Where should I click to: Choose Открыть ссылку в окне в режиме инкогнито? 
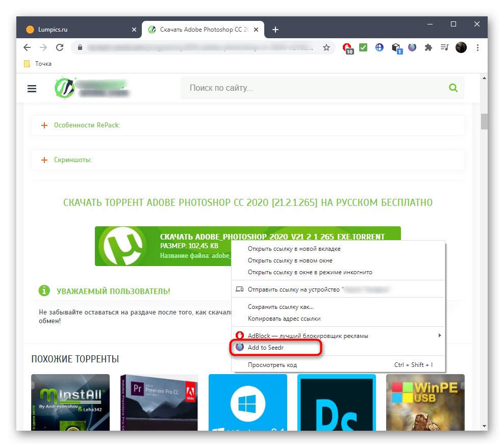(338, 272)
